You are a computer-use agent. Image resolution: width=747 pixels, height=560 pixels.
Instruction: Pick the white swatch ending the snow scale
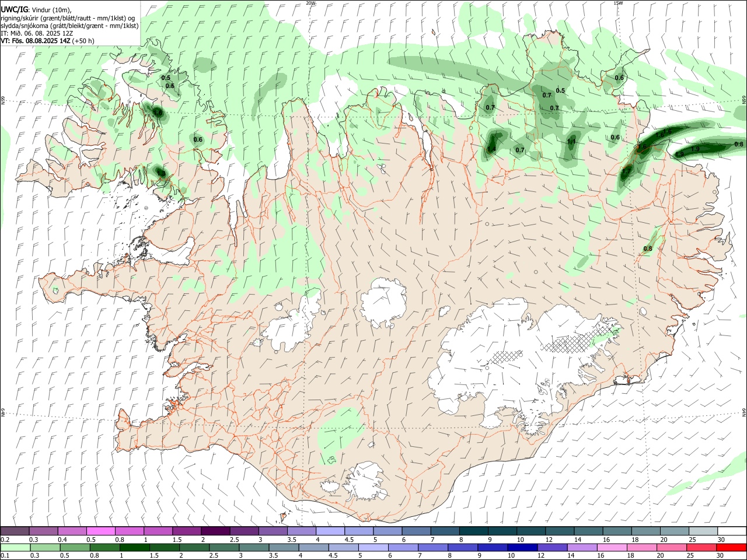tap(732, 531)
